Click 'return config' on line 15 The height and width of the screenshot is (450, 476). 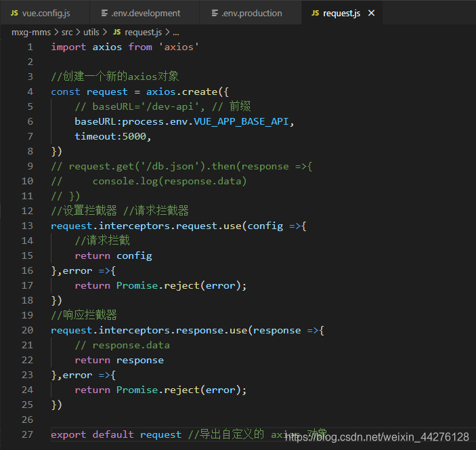pyautogui.click(x=113, y=256)
